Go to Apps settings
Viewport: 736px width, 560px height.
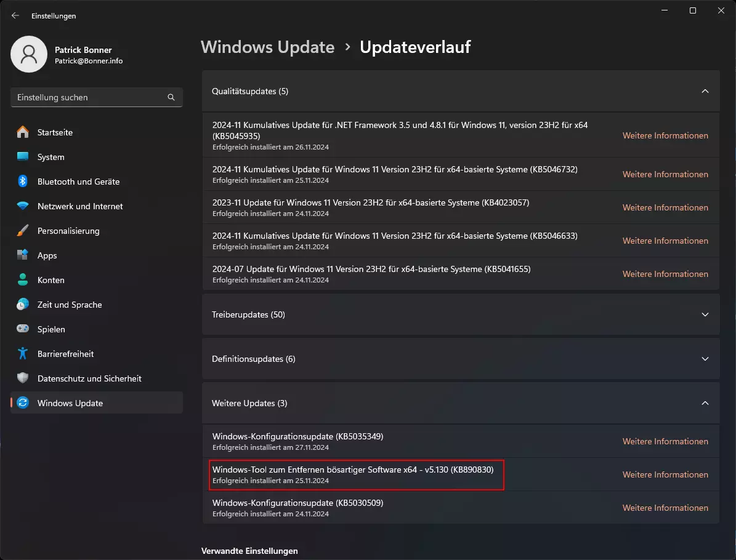click(97, 255)
